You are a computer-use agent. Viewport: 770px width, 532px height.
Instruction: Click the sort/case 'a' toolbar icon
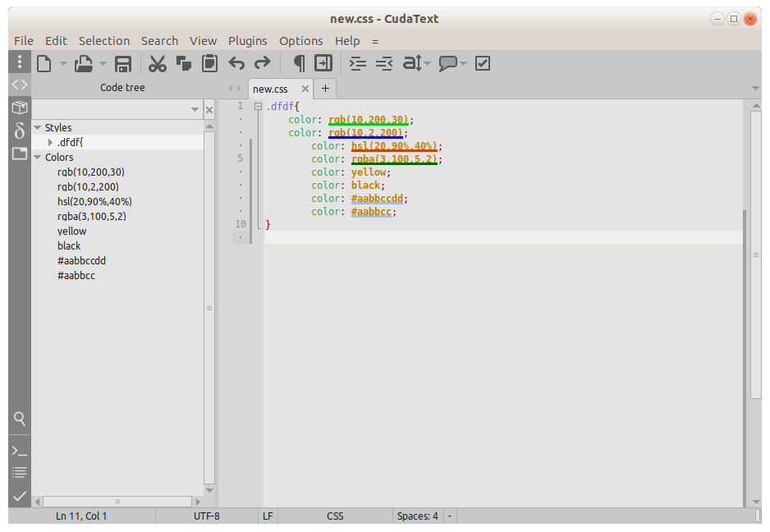(x=412, y=63)
